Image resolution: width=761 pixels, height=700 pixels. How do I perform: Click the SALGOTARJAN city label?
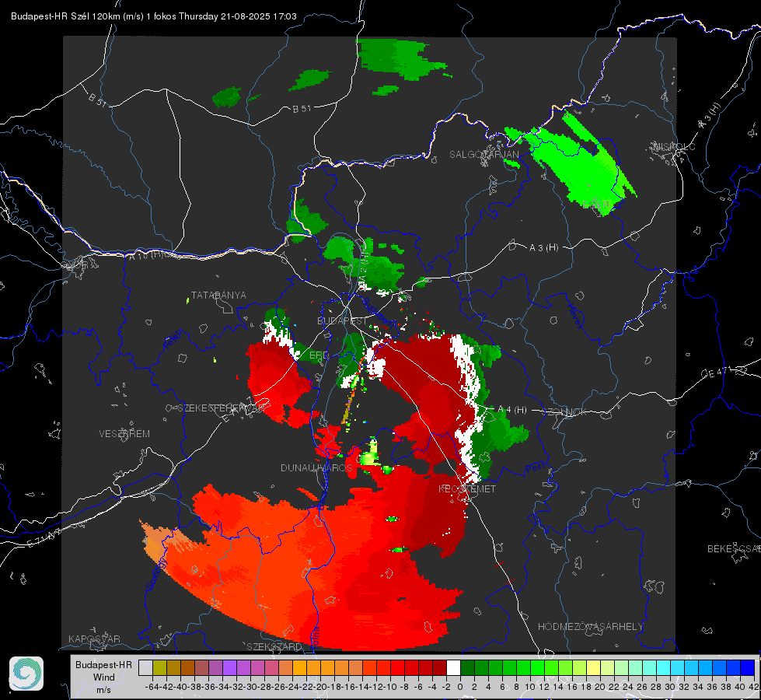coord(483,155)
